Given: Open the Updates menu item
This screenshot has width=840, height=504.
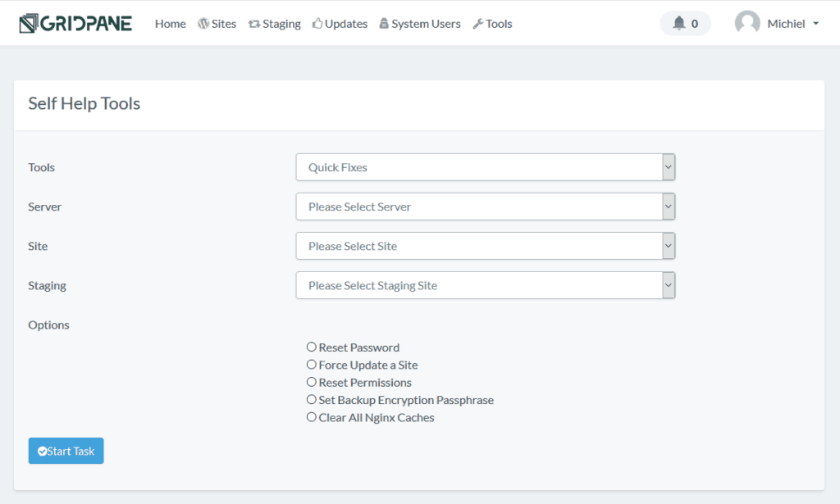Looking at the screenshot, I should [340, 24].
